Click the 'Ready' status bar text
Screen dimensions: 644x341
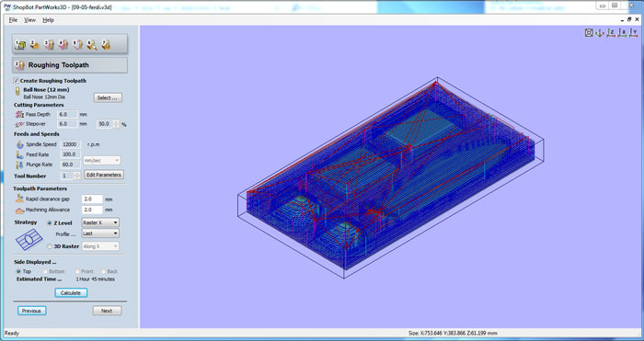11,334
